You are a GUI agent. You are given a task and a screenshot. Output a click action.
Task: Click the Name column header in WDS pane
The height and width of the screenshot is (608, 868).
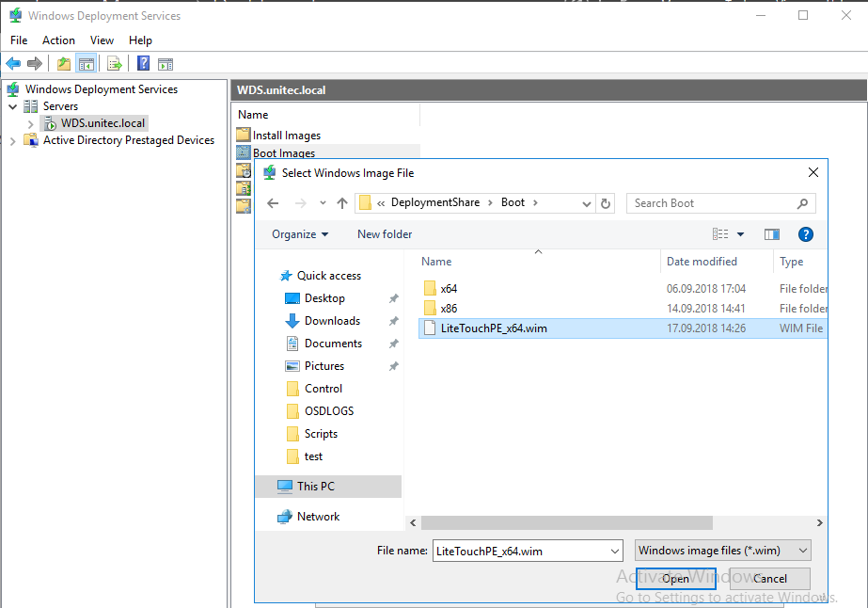(253, 115)
